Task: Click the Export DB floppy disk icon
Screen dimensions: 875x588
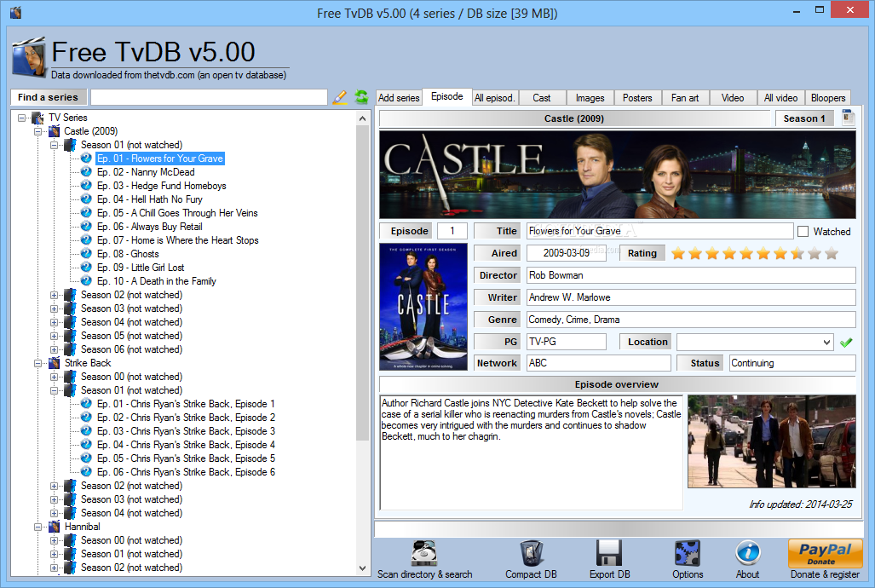Action: (609, 553)
